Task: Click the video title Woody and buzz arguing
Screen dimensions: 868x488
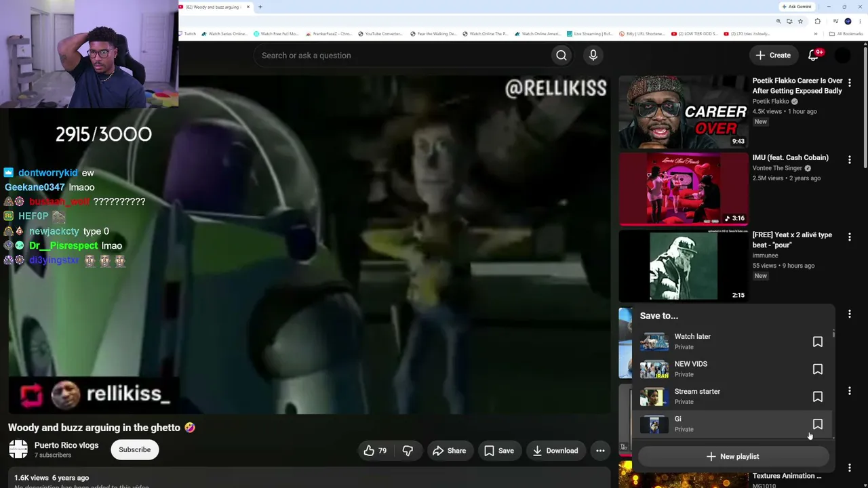Action: click(102, 428)
